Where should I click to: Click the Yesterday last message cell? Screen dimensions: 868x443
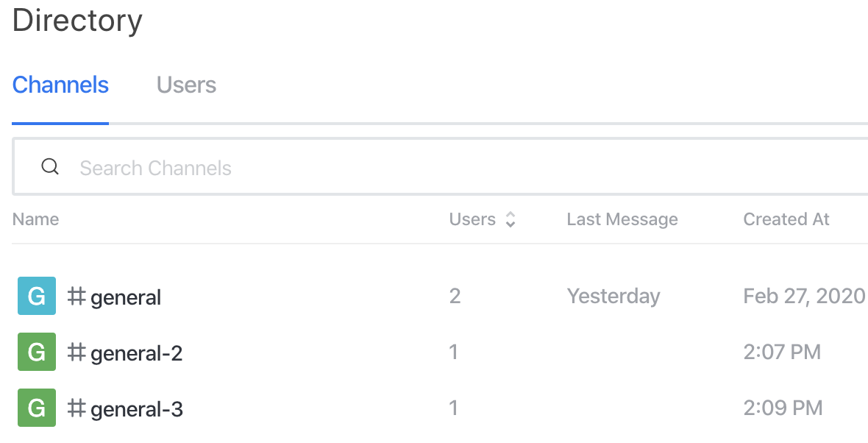coord(613,297)
